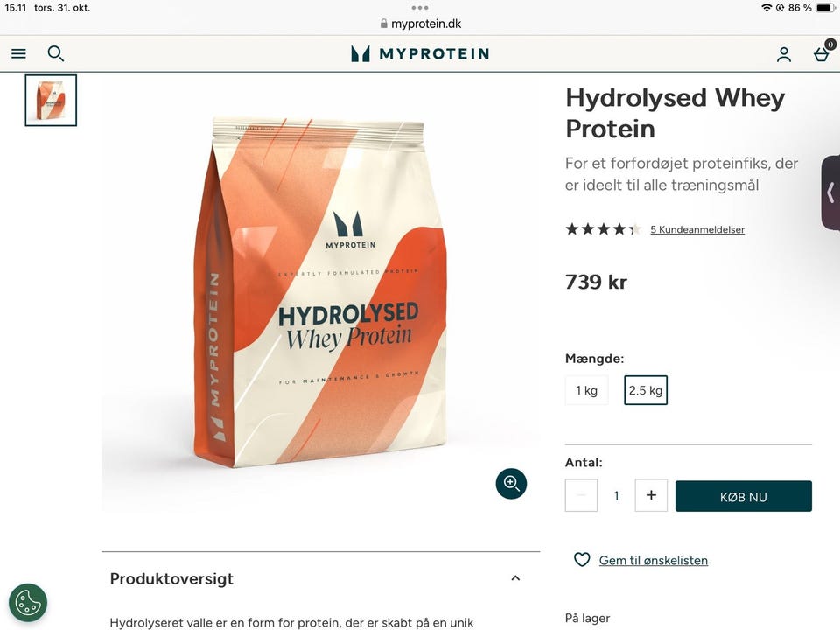This screenshot has width=840, height=630.
Task: Open the search magnifier icon
Action: click(x=56, y=53)
